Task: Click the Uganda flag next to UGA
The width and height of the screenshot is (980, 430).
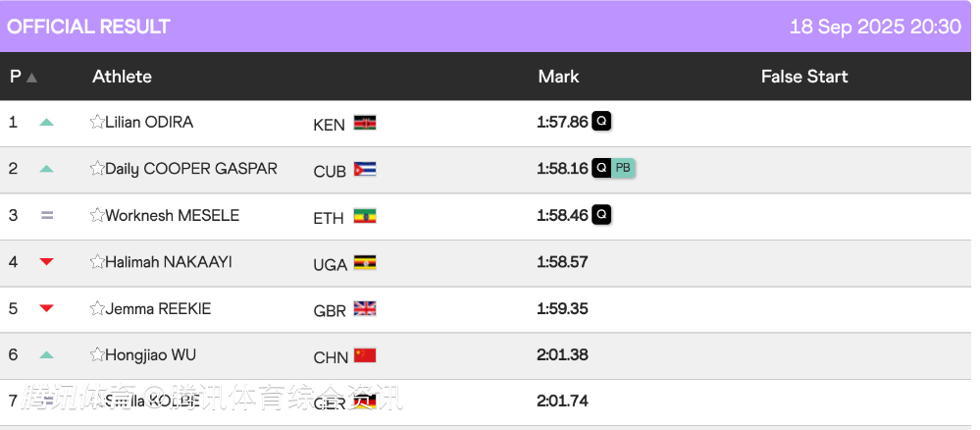Action: [x=365, y=262]
